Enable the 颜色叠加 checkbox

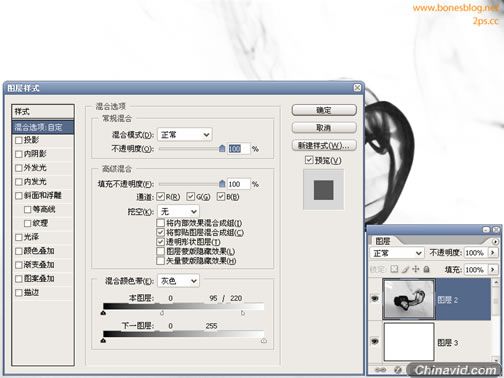coord(19,251)
